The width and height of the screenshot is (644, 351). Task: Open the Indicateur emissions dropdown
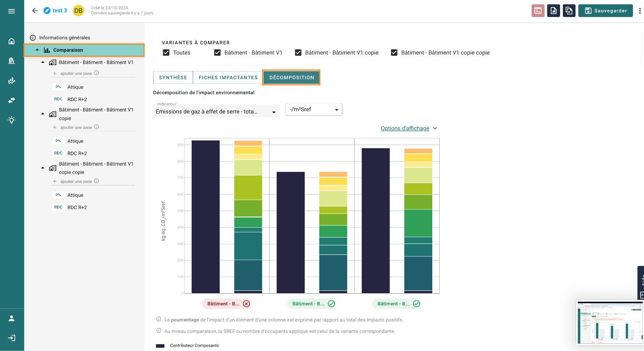[217, 110]
